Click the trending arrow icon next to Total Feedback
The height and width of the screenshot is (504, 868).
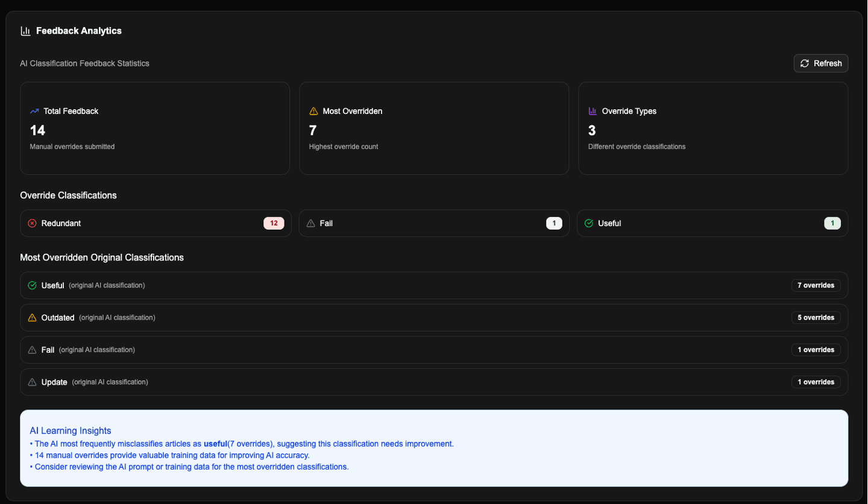click(34, 111)
